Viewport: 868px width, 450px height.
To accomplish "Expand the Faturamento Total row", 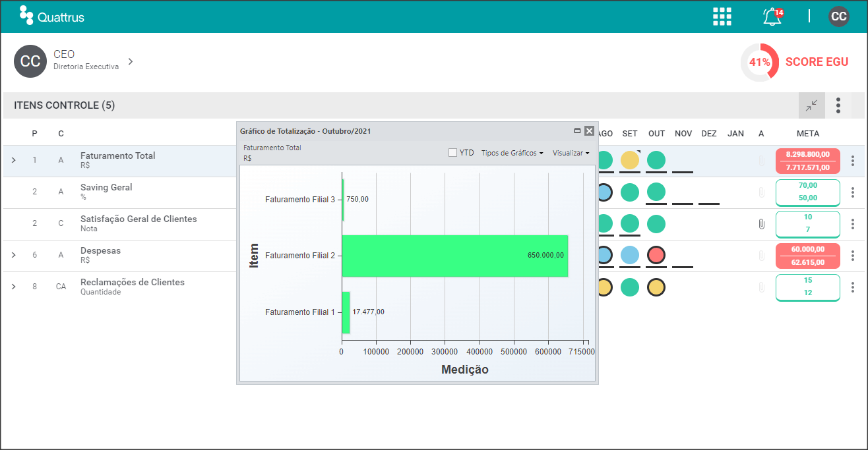I will tap(13, 161).
